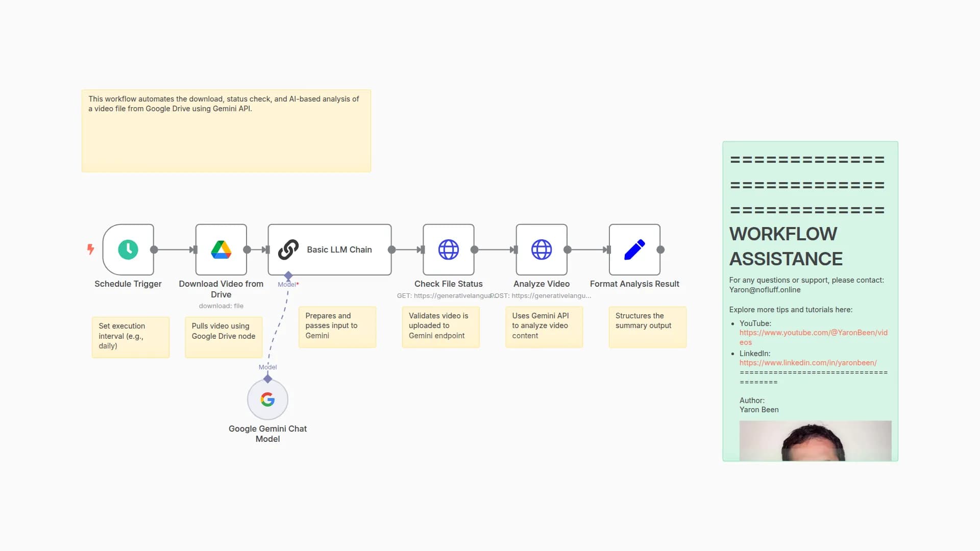This screenshot has width=980, height=551.
Task: Click the Analyze Video label
Action: (x=542, y=284)
